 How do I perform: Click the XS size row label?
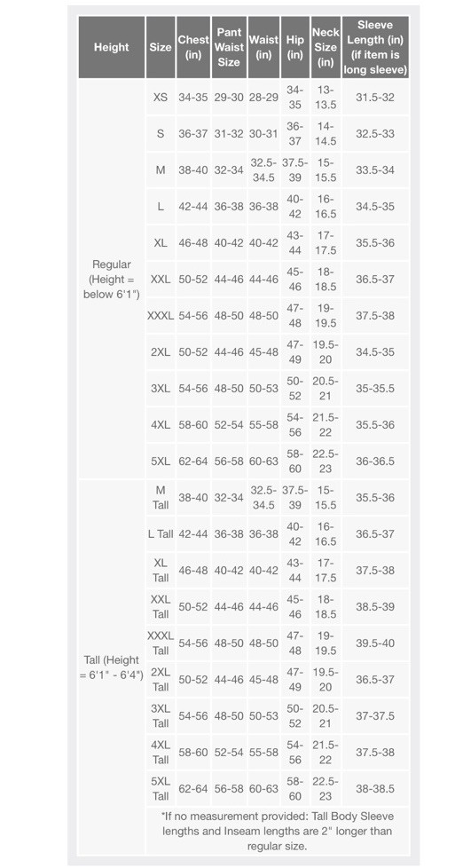click(x=161, y=97)
